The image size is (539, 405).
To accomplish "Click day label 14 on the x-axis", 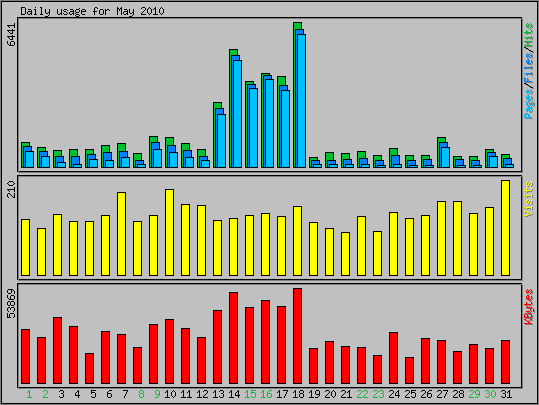I will (x=234, y=394).
